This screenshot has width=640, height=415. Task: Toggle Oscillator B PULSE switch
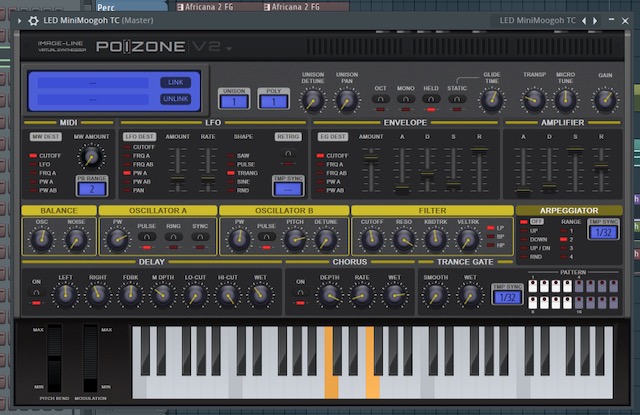[266, 237]
